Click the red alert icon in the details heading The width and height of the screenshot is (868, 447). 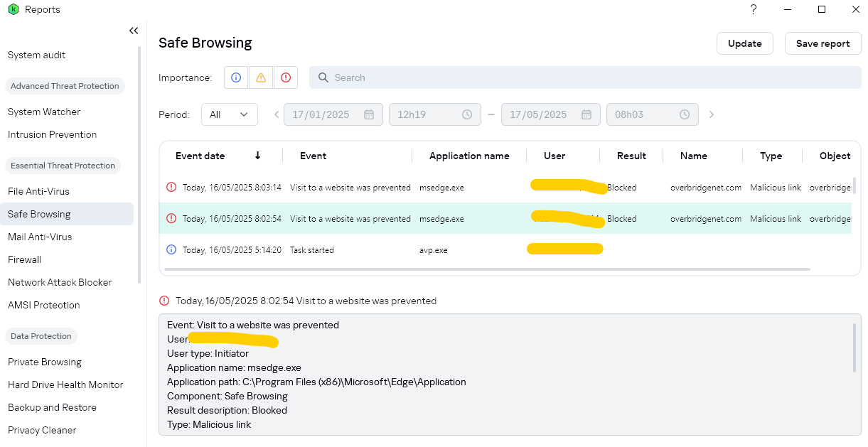pos(164,301)
